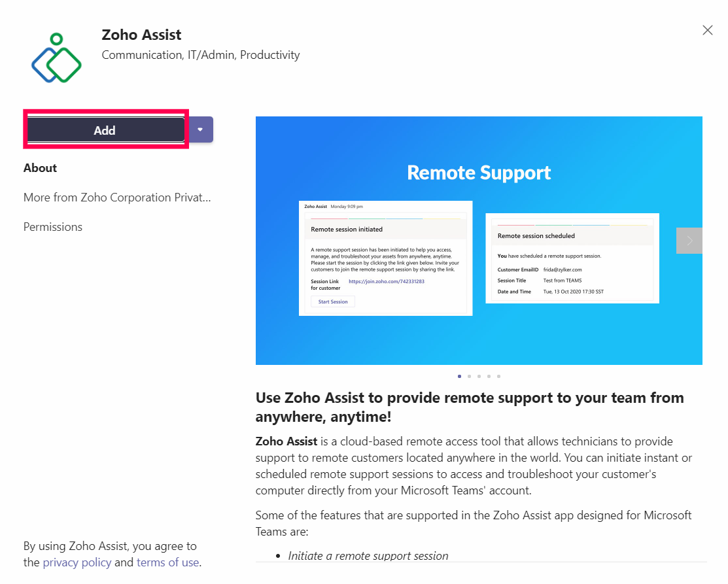This screenshot has height=584, width=728.
Task: Select the About section
Action: point(40,168)
